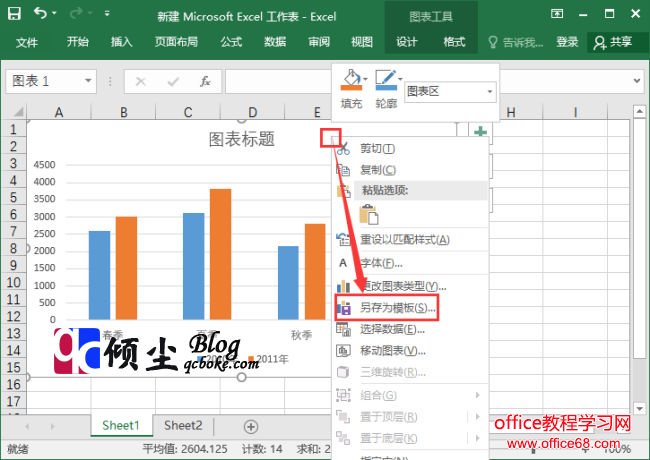Click the 轮廓 outline pen icon
The width and height of the screenshot is (650, 460).
pos(386,79)
